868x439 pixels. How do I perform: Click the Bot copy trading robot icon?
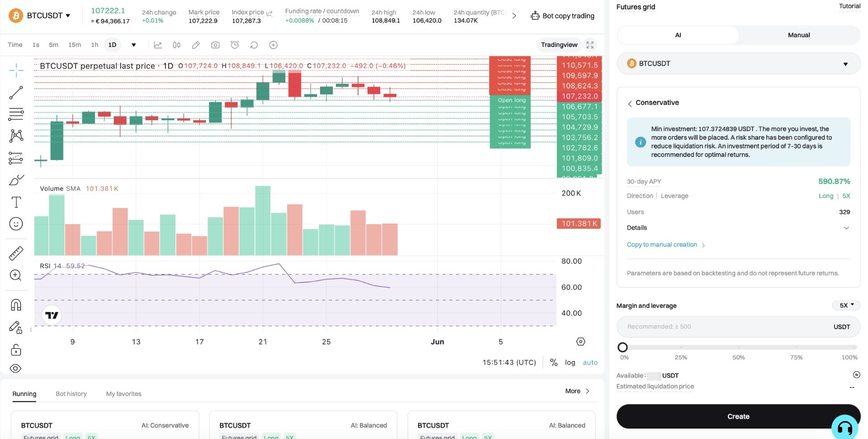(x=535, y=16)
